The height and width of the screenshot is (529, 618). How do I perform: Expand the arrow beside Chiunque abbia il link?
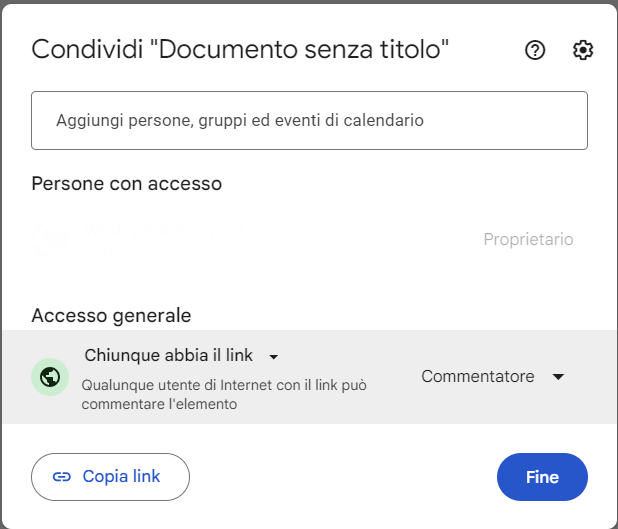274,357
